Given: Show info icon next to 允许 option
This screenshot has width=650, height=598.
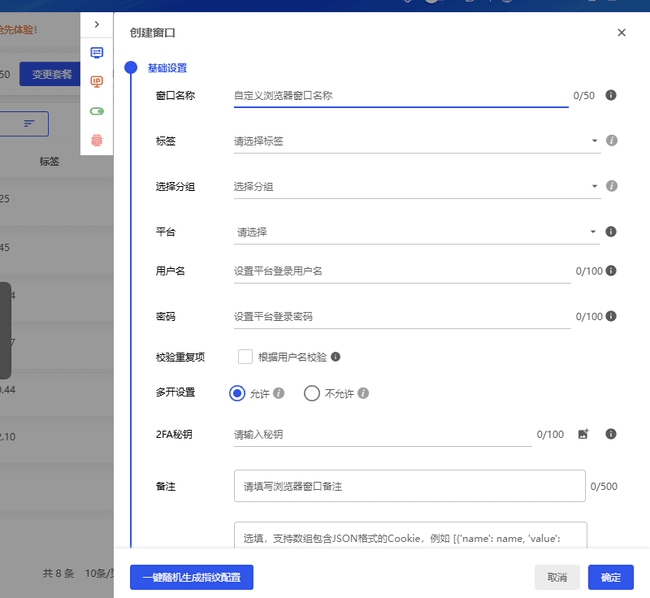Looking at the screenshot, I should 279,393.
